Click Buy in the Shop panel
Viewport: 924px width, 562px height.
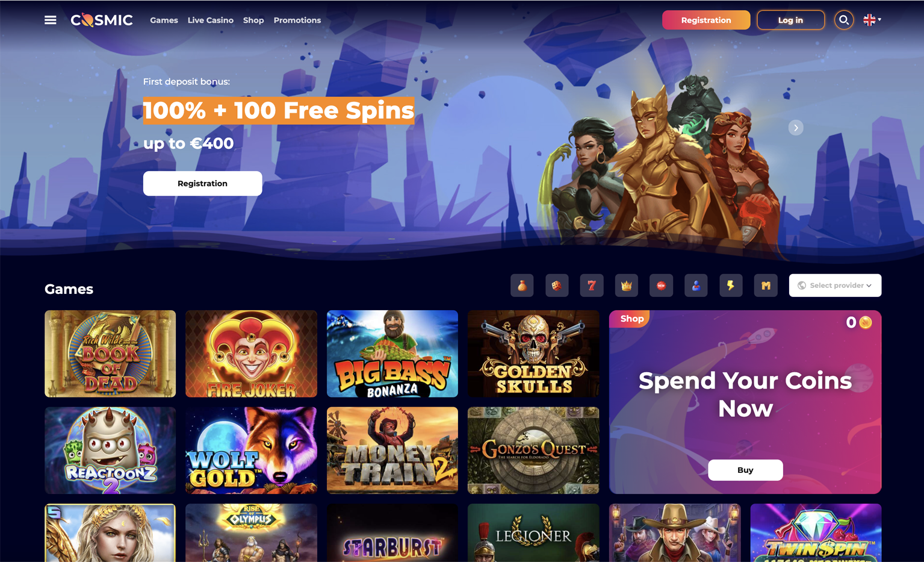tap(745, 470)
